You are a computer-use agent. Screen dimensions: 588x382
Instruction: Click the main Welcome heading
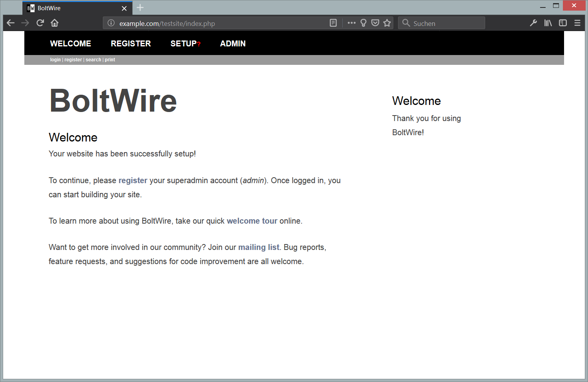pyautogui.click(x=73, y=138)
